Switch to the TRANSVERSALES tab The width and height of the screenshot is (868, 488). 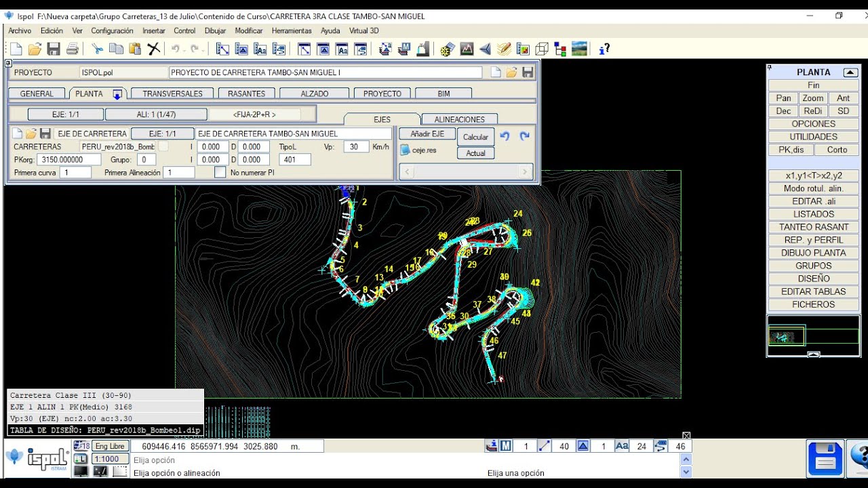click(x=172, y=94)
